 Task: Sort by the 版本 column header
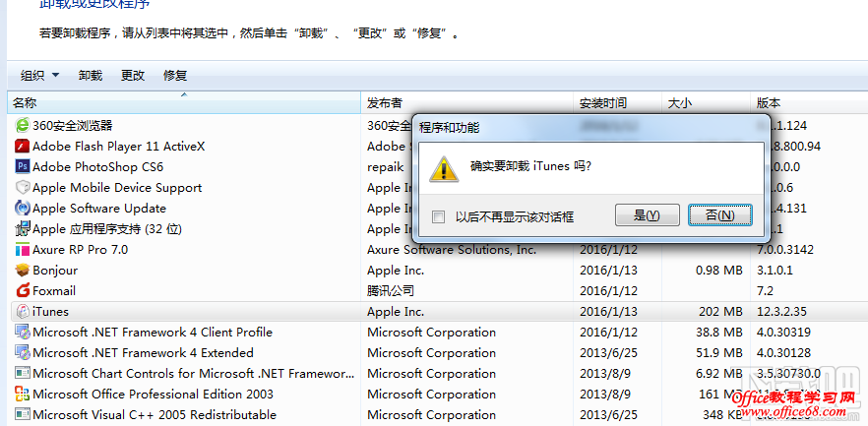(x=809, y=102)
